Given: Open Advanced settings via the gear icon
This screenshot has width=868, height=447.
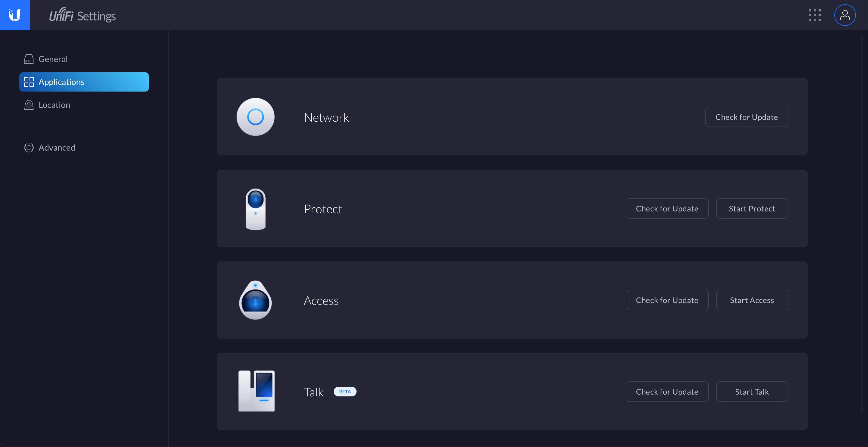Looking at the screenshot, I should click(x=29, y=148).
